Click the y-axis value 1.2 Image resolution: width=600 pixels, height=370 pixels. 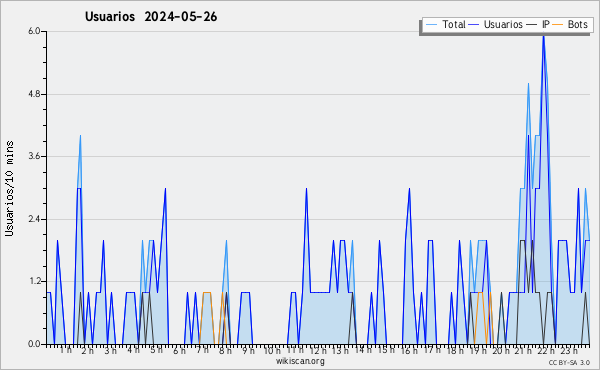[34, 282]
